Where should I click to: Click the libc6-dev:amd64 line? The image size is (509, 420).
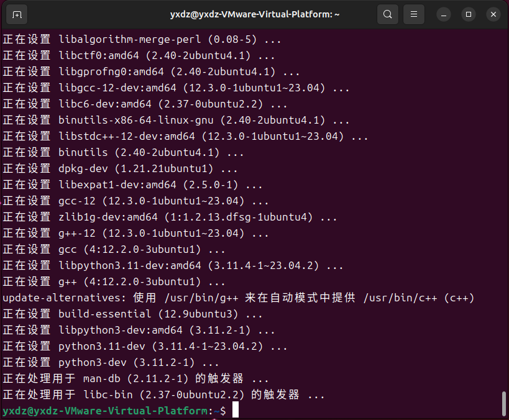tap(145, 104)
